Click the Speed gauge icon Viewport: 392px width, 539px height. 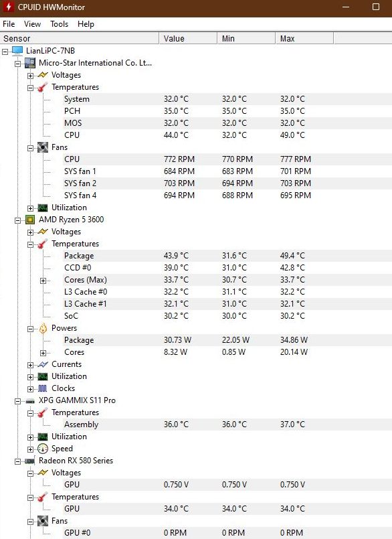click(x=43, y=449)
